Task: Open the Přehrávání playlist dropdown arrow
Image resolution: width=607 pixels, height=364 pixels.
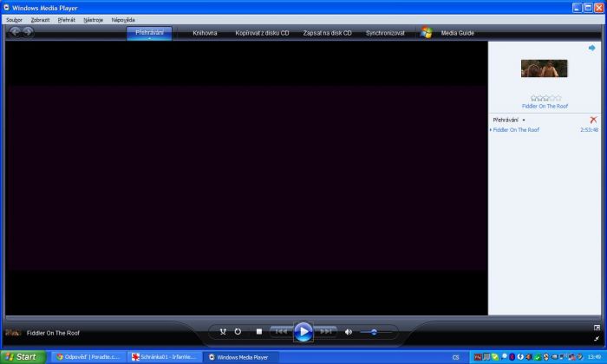Action: click(x=524, y=120)
